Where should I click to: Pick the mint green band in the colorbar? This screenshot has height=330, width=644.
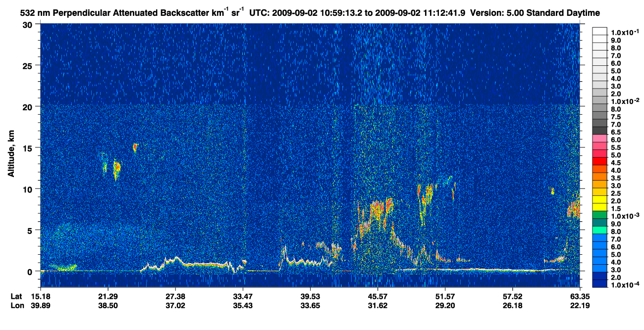[x=599, y=230]
